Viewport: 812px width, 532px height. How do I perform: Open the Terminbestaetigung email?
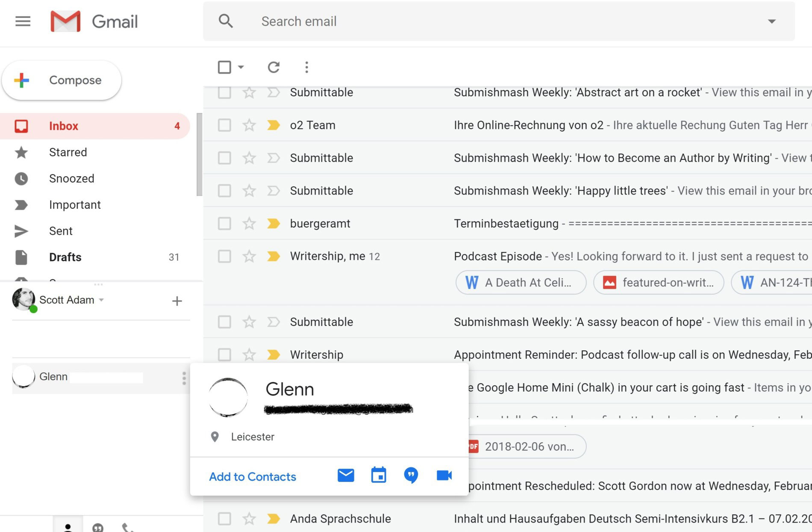pos(508,223)
